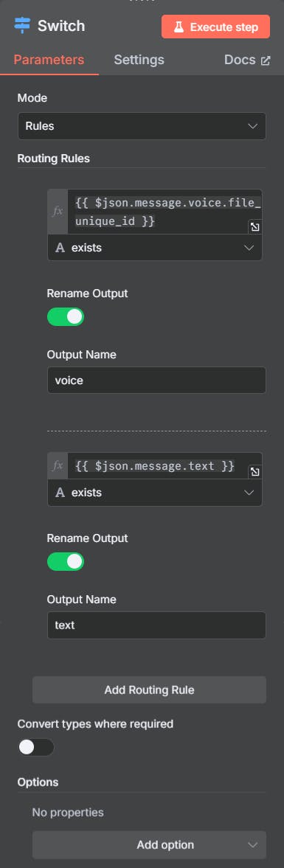The image size is (284, 868).
Task: Open the Add option dropdown
Action: (150, 844)
